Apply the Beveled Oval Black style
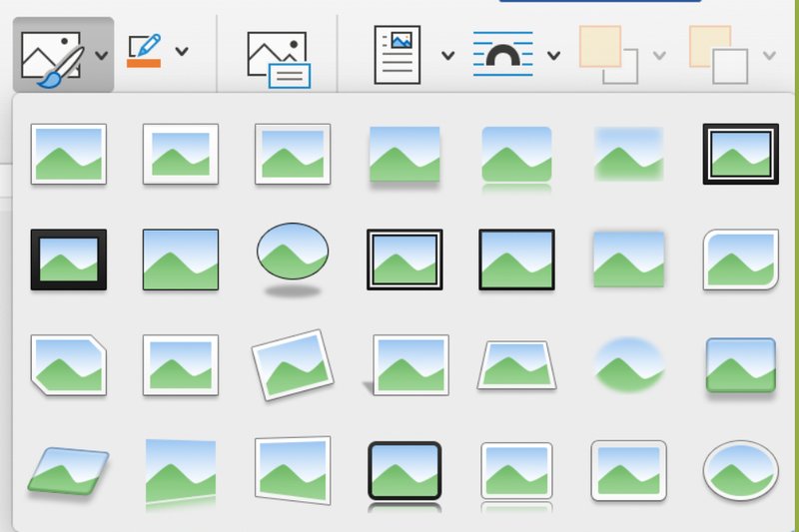Image resolution: width=799 pixels, height=532 pixels. [293, 260]
